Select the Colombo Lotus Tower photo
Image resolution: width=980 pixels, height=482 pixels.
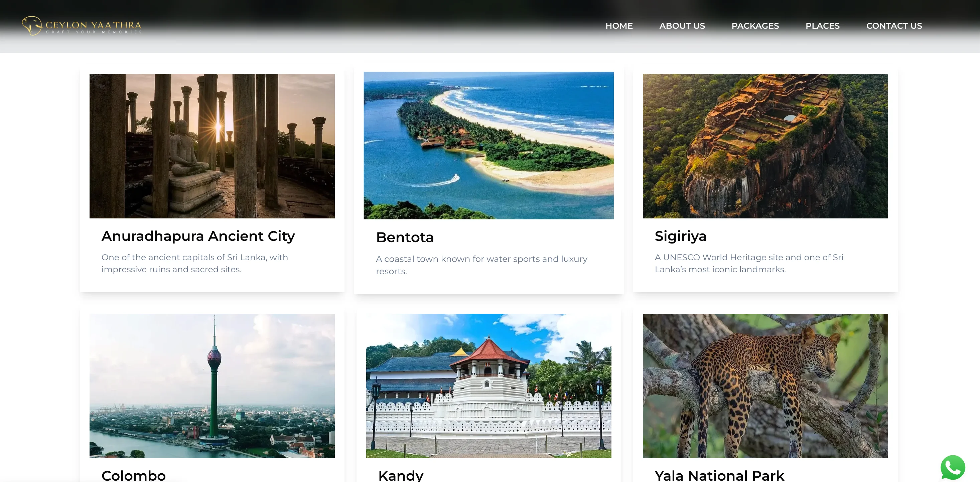tap(212, 386)
